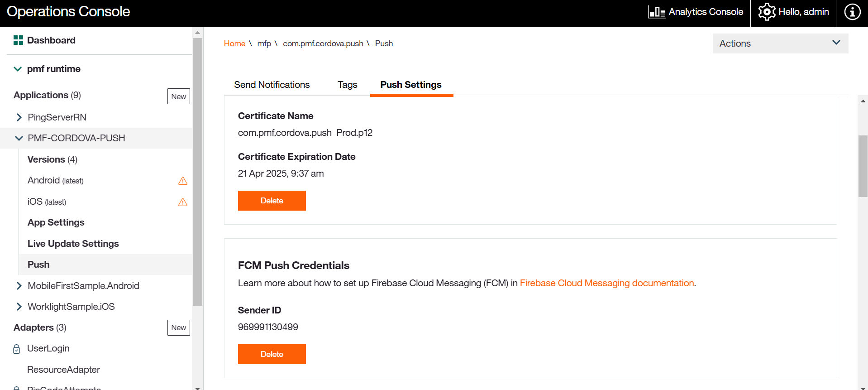This screenshot has width=868, height=390.
Task: Collapse the PMF-CORDOVA-PUSH application tree
Action: pos(19,138)
